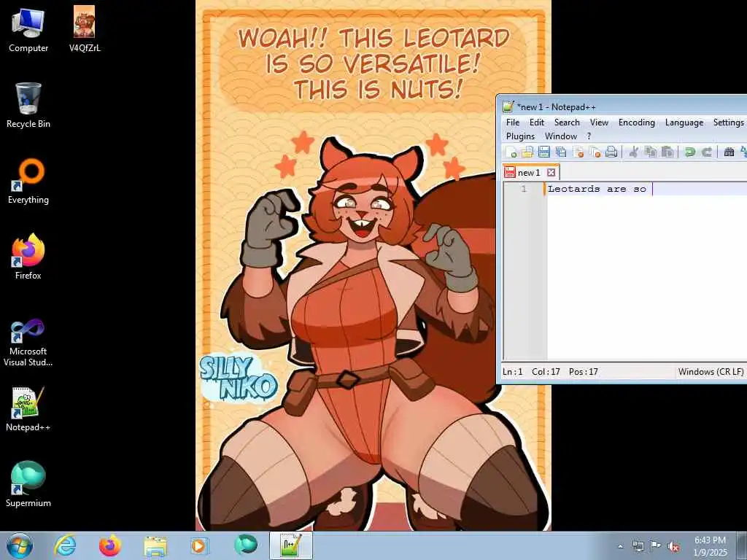
Task: Open the View menu in Notepad++
Action: click(x=600, y=122)
